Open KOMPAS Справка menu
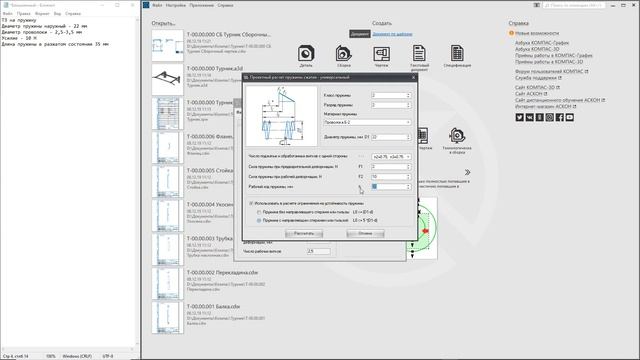640x360 pixels. click(x=225, y=5)
